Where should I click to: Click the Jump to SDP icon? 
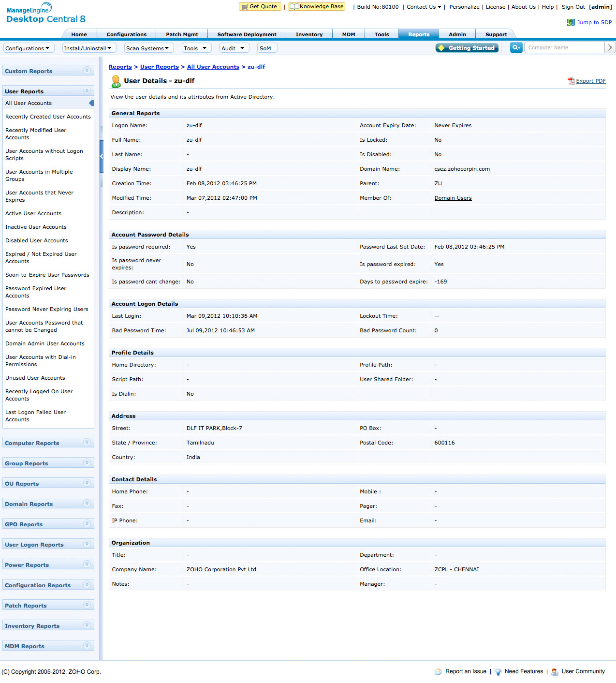571,22
